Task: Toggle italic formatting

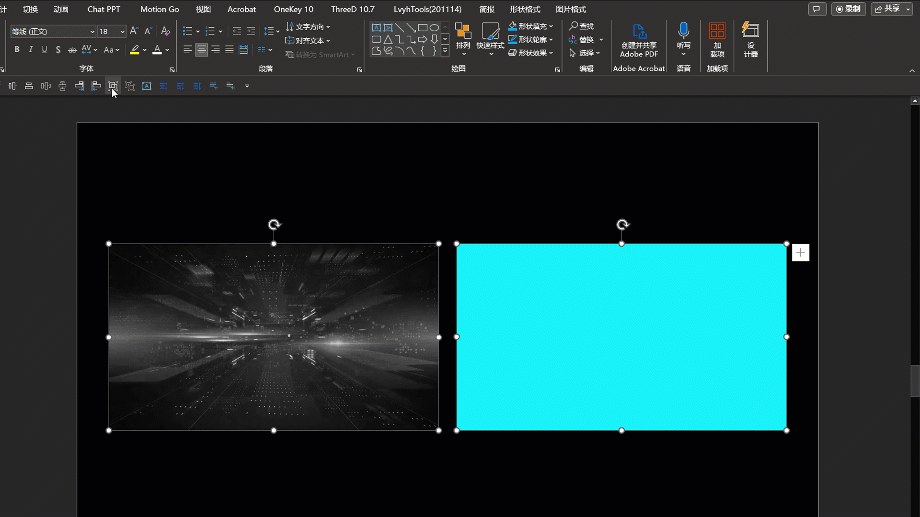Action: click(31, 50)
